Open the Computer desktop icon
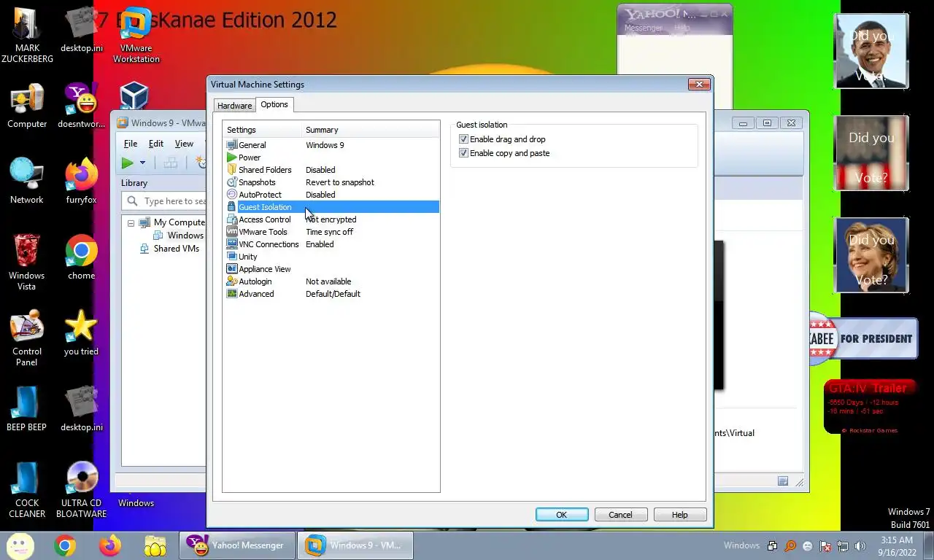This screenshot has width=934, height=560. 27,106
